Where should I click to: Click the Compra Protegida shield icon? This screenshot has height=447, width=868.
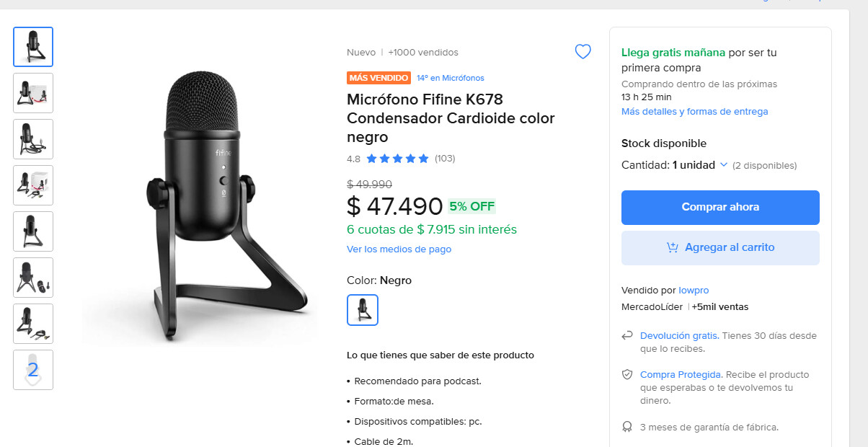(627, 375)
